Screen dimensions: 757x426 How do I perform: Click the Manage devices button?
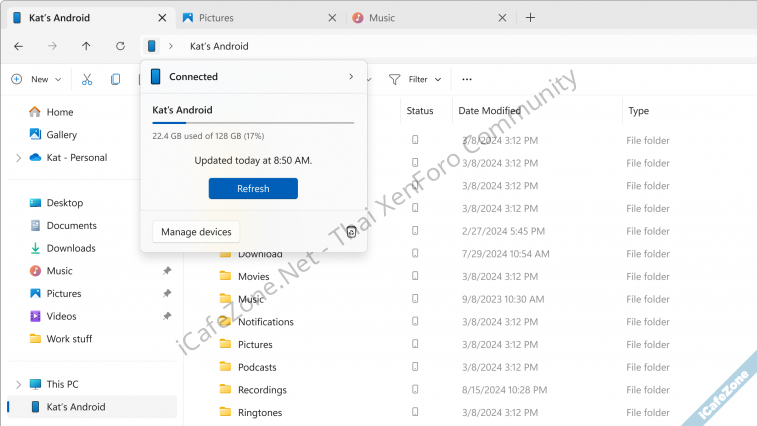pyautogui.click(x=196, y=232)
